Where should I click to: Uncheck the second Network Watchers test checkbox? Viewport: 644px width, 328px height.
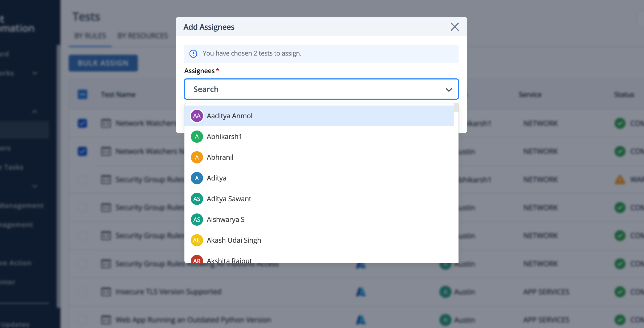[x=82, y=152]
